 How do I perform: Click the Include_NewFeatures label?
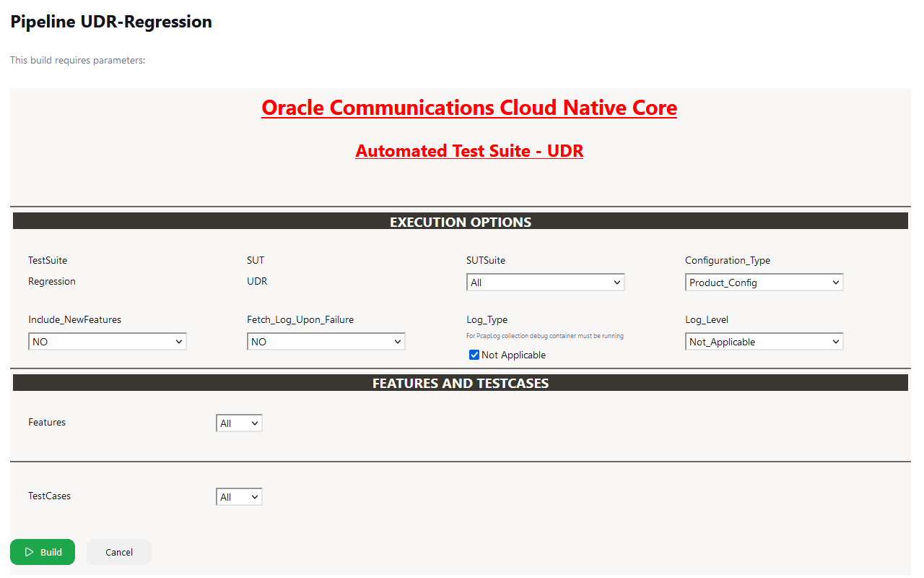(x=75, y=319)
